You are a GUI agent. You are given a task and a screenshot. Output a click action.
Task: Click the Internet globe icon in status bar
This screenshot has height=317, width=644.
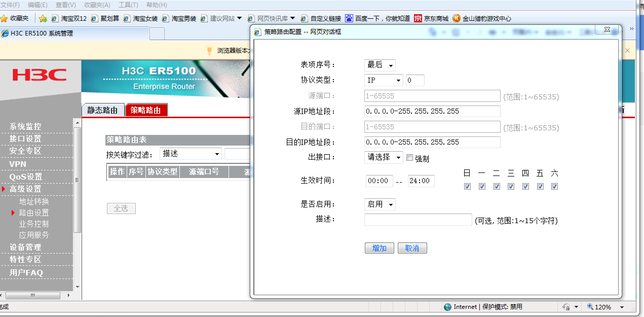tap(447, 307)
